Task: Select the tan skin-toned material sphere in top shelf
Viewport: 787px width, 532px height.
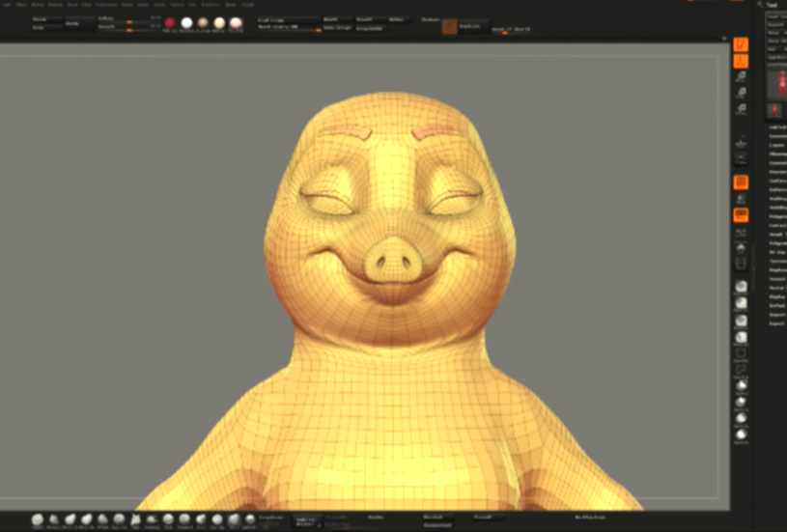Action: click(x=203, y=23)
